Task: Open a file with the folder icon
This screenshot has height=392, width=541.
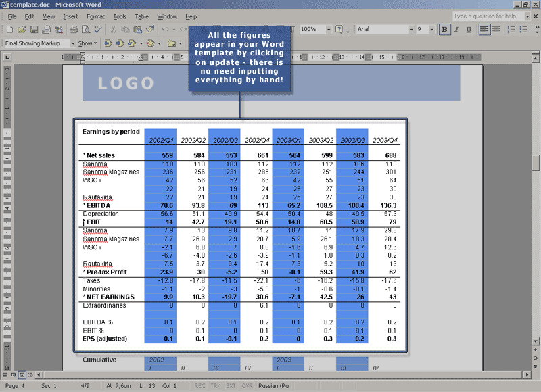Action: [22, 30]
